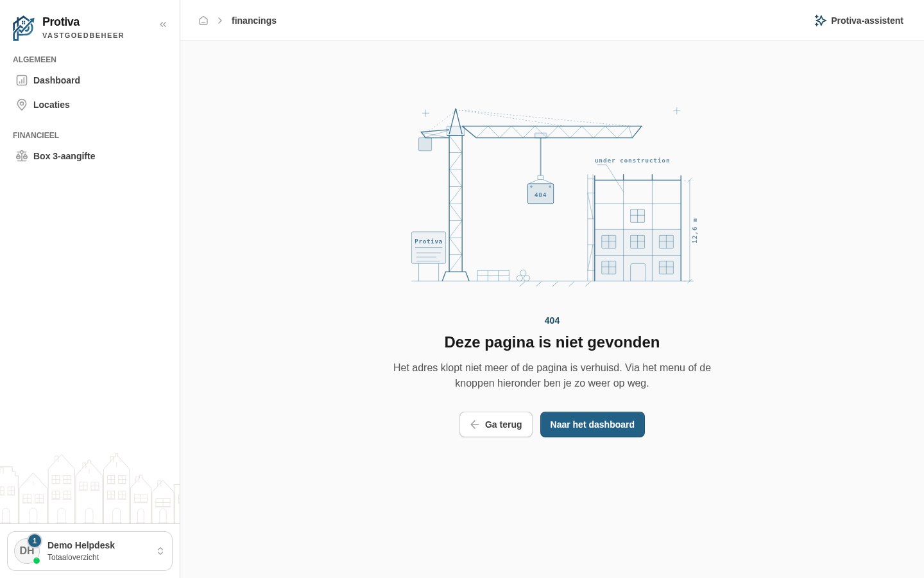Image resolution: width=924 pixels, height=578 pixels.
Task: Open the Protiva-assistent
Action: click(859, 21)
